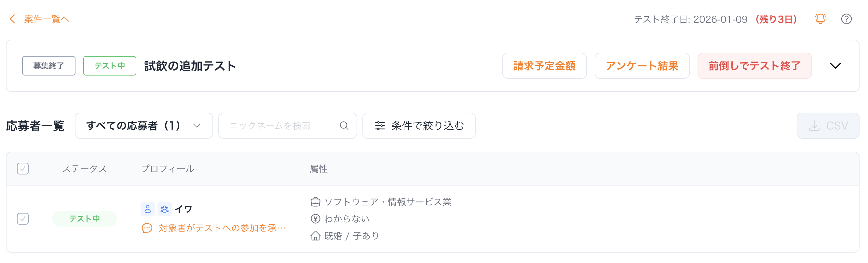Click the group people icon beside イワ
This screenshot has width=868, height=263.
coord(164,209)
